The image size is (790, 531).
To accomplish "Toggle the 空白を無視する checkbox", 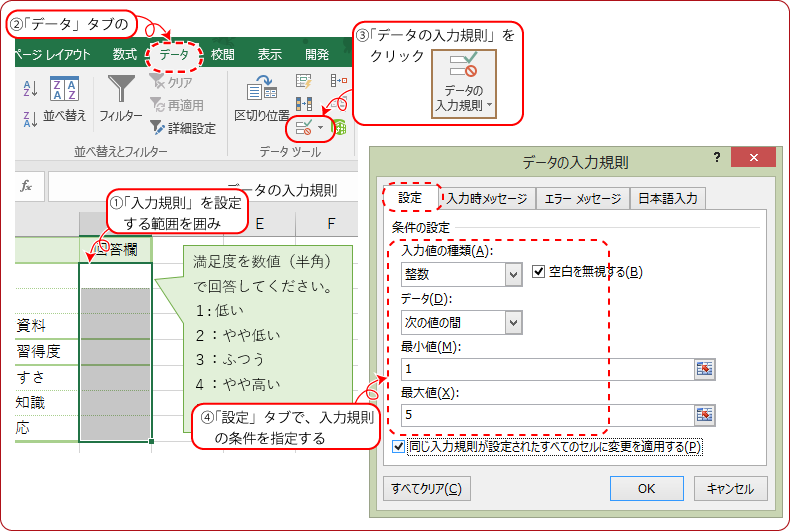I will [x=539, y=271].
